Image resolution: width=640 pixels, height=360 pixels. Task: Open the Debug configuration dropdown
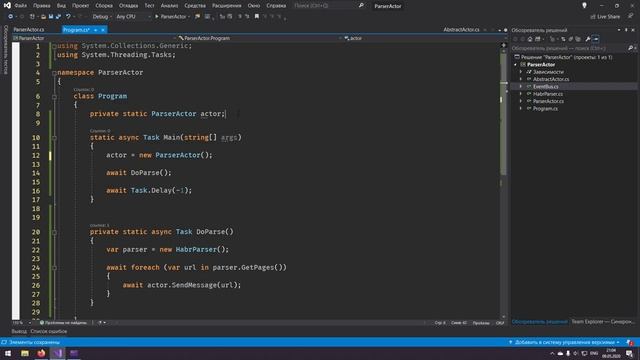[x=102, y=17]
